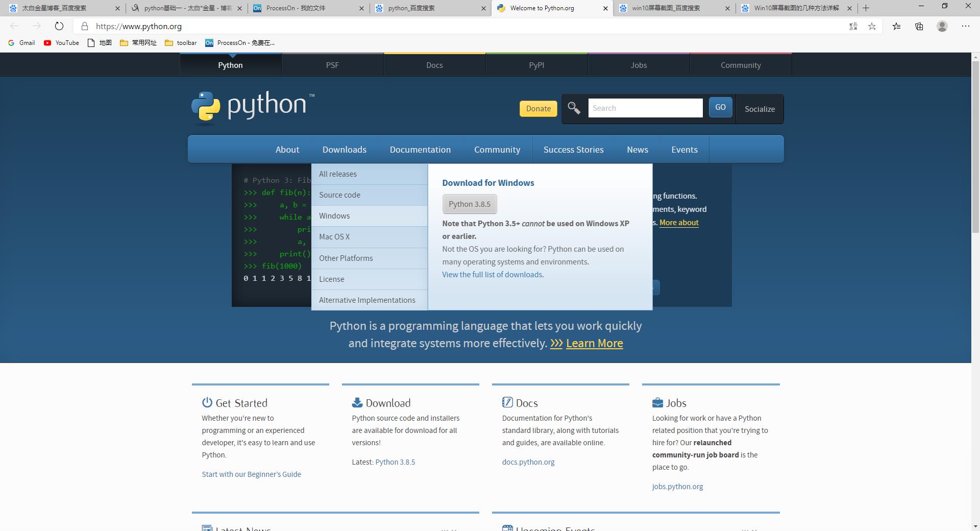Close the ProcessOn browser tab
This screenshot has width=980, height=531.
[362, 8]
